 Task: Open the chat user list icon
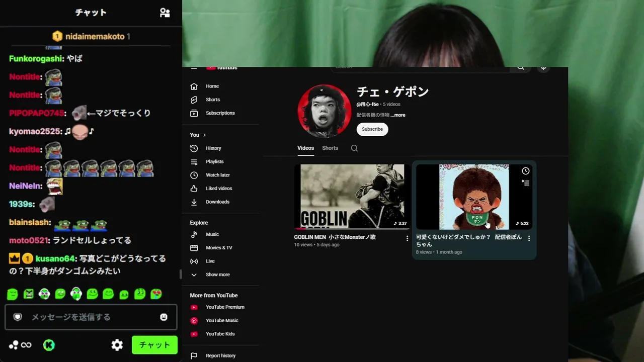click(165, 13)
